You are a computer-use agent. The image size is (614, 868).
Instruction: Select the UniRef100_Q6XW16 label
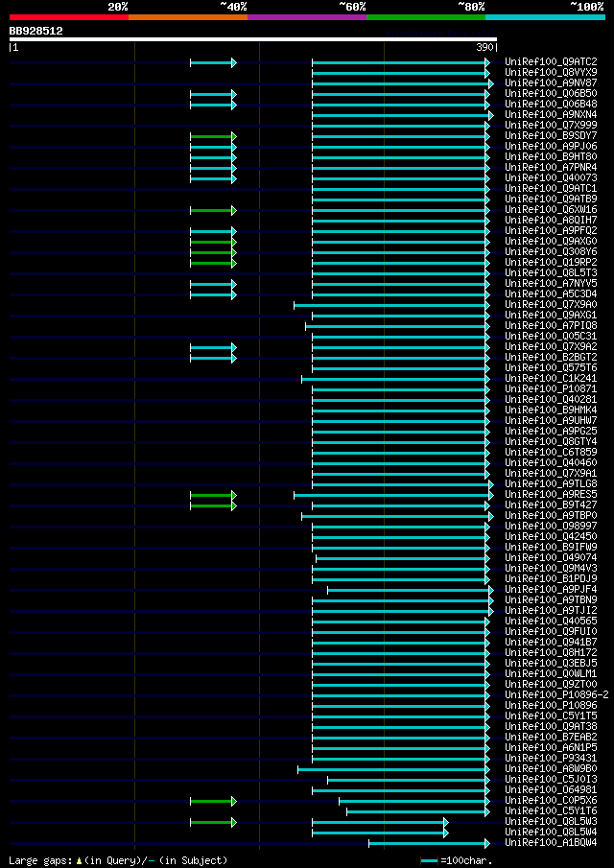(x=551, y=209)
